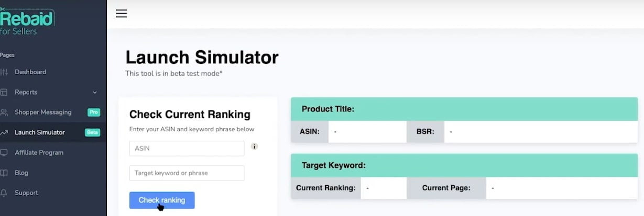Open the Blog link in sidebar
Screen dimensions: 644x216
(21, 173)
